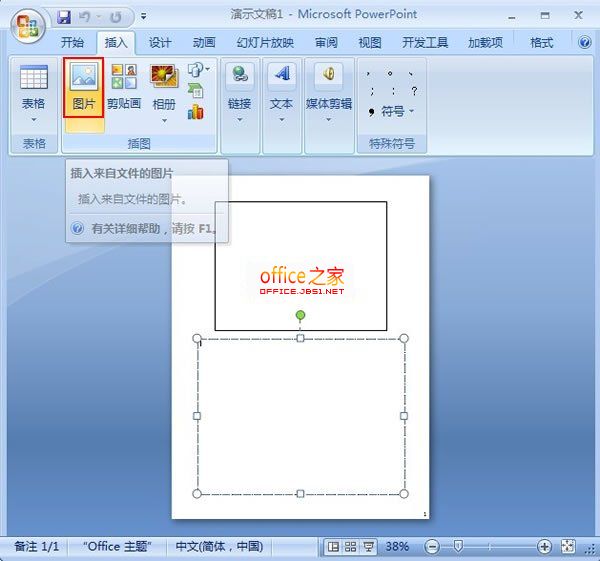The height and width of the screenshot is (561, 600).
Task: Undo the last action
Action: (85, 16)
